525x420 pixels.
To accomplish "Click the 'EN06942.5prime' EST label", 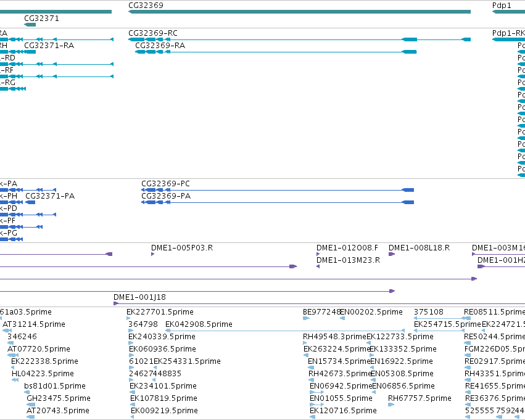I will (x=341, y=386).
